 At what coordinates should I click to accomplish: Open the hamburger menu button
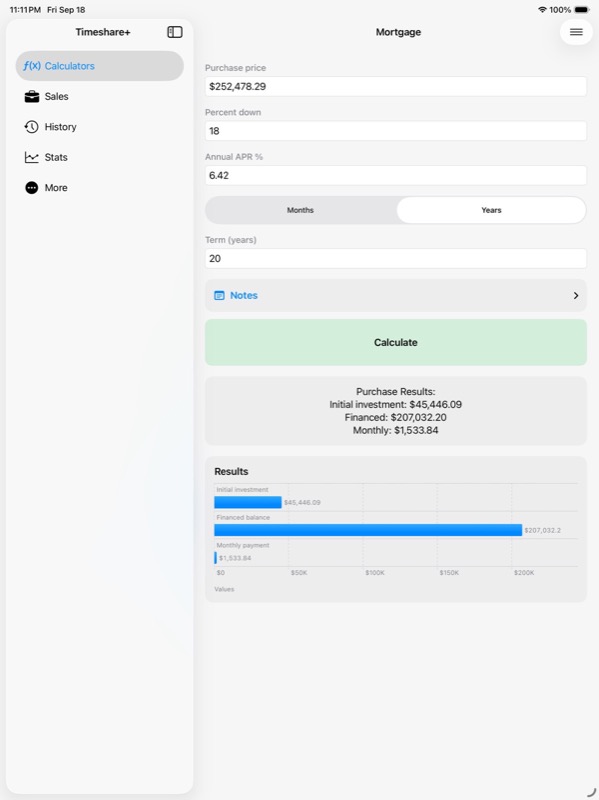coord(576,32)
